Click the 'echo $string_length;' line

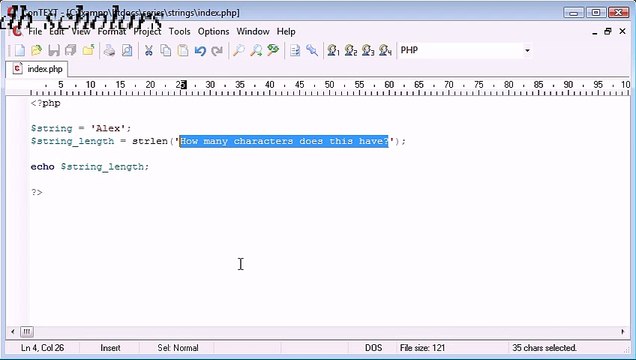click(90, 167)
